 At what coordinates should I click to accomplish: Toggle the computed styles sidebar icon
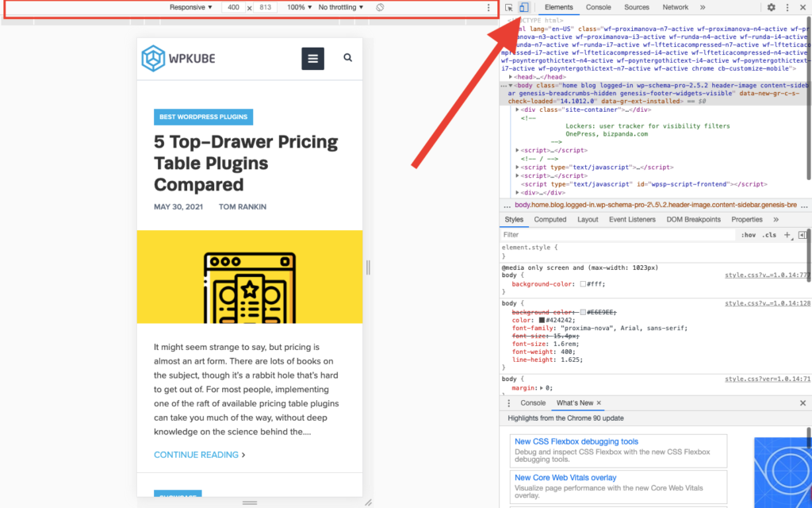802,235
